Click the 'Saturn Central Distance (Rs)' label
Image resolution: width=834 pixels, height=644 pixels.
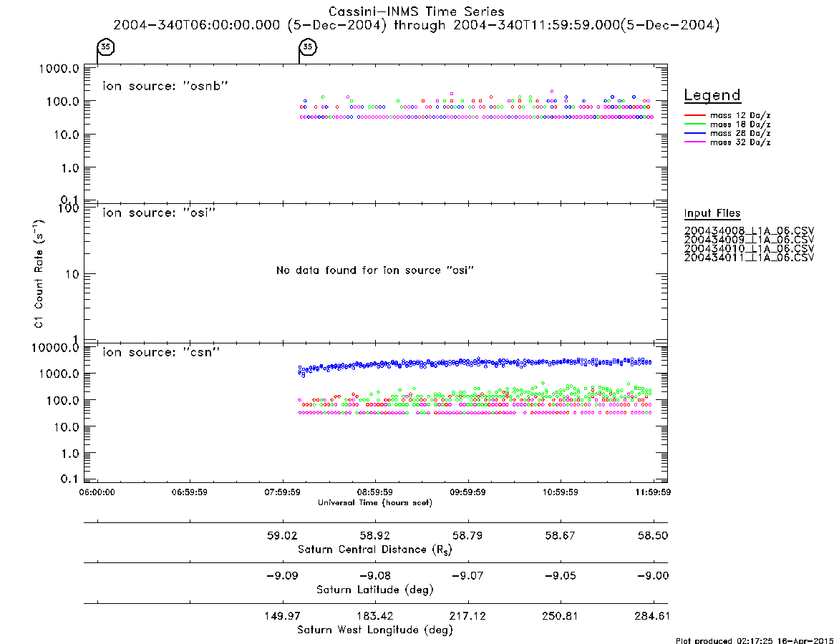pos(375,550)
